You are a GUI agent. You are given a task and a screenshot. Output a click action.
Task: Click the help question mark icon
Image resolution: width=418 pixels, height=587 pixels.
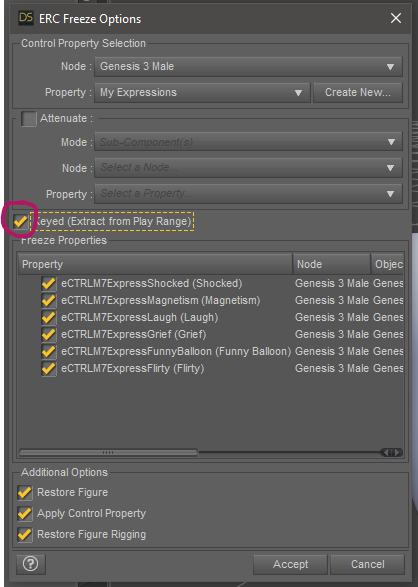(x=31, y=563)
